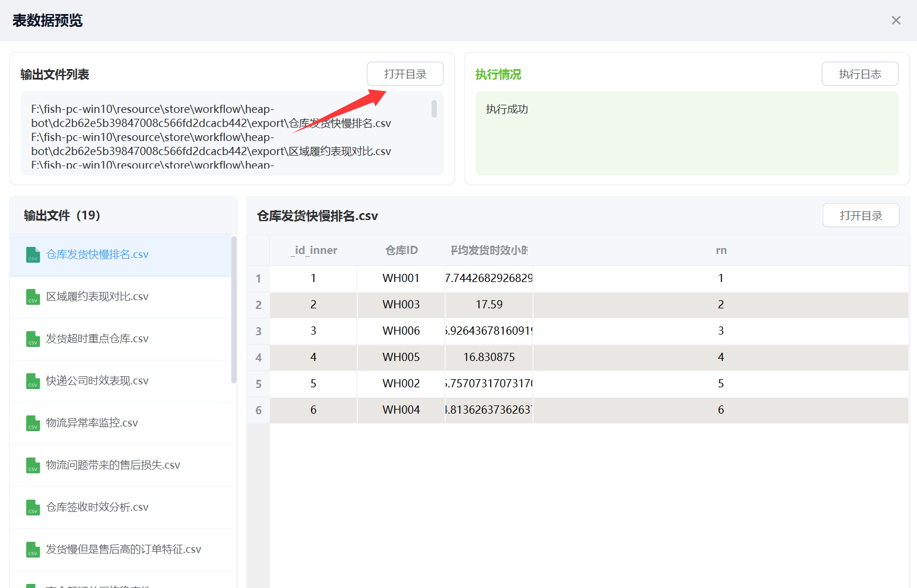Click CSV icon for 仓库发货快慢排名.csv
This screenshot has height=588, width=917.
coord(33,255)
